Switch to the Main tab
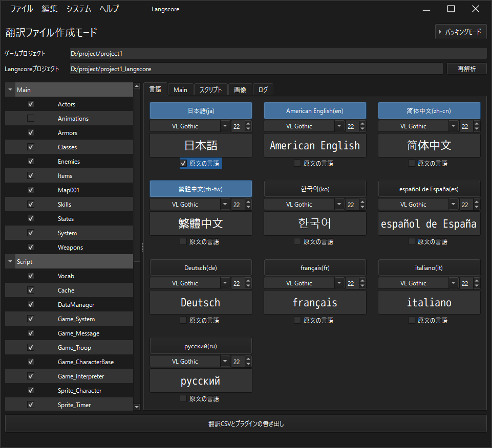 (180, 90)
